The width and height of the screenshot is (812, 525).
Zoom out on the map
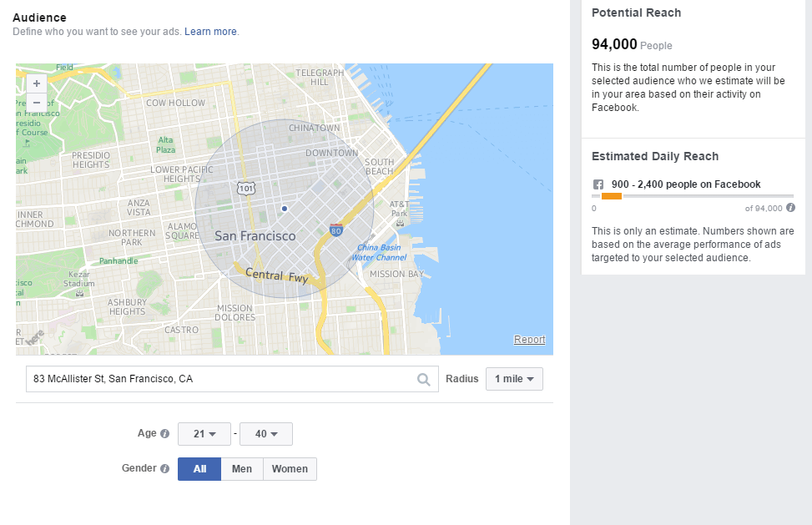[36, 102]
